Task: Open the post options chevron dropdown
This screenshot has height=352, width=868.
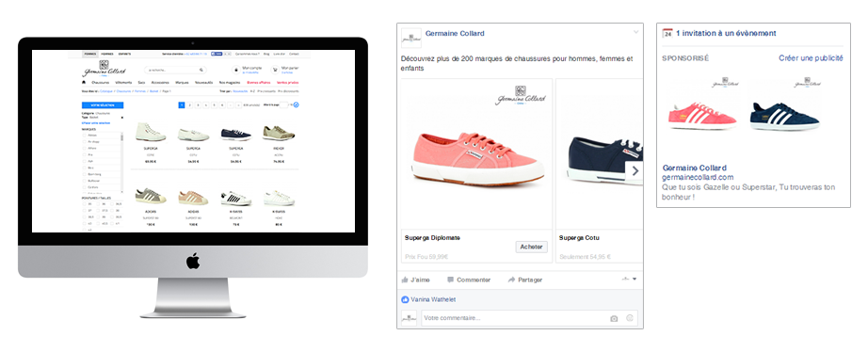Action: coord(636,33)
